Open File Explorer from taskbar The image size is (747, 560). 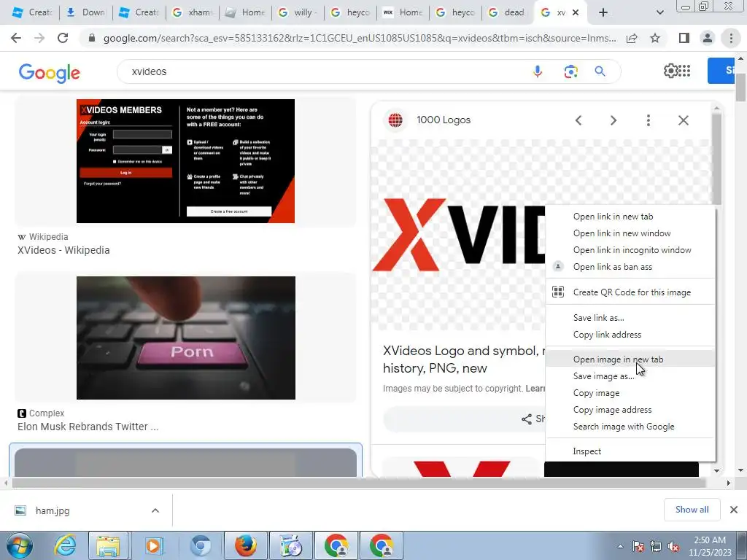click(108, 545)
